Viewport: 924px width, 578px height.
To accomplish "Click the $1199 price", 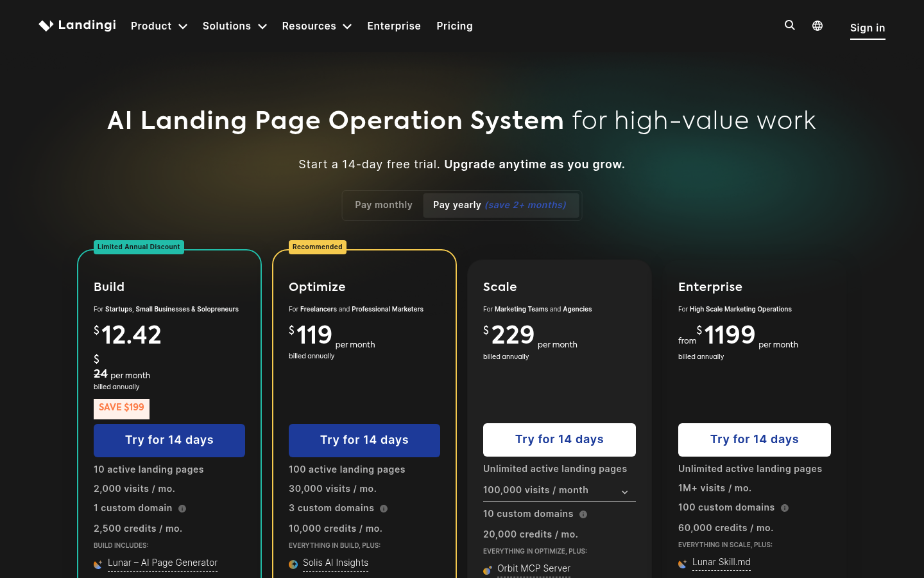I will point(726,335).
